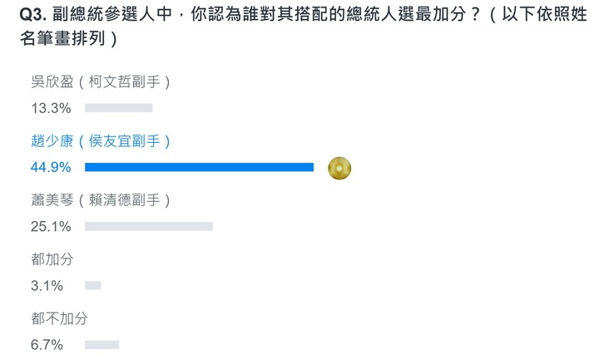Click the 13.3% percentage value
The width and height of the screenshot is (599, 364).
pyautogui.click(x=51, y=108)
